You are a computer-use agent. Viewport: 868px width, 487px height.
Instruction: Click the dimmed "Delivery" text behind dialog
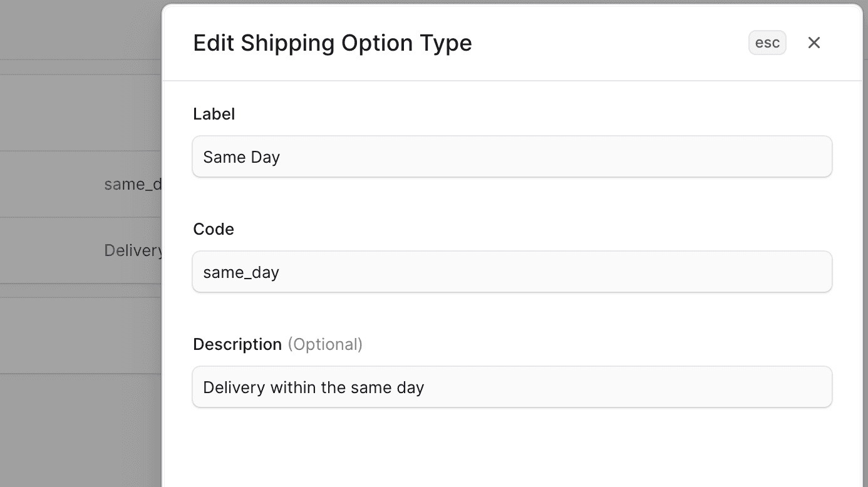coord(133,250)
